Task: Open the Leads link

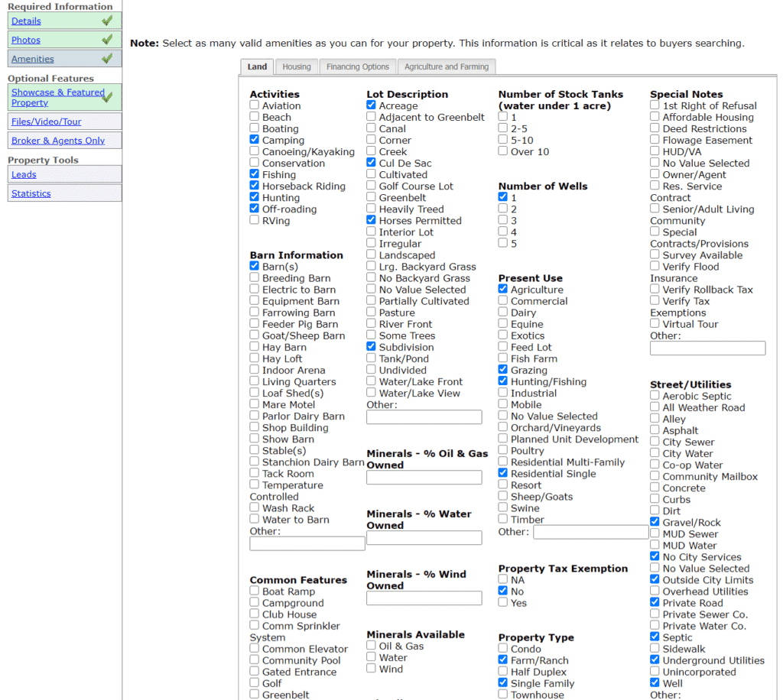Action: tap(24, 175)
